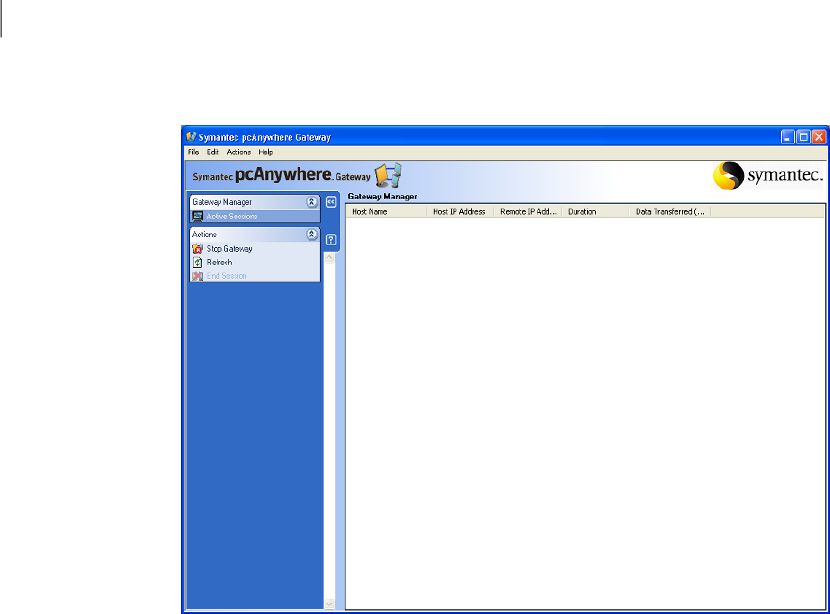Screen dimensions: 830x614
Task: Click the Symantec logo
Action: 768,176
